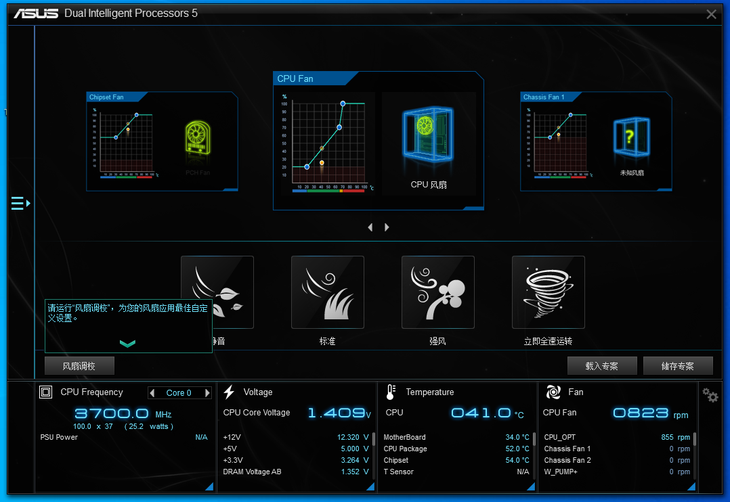Click the CPU Core Voltage 1.409 value
The height and width of the screenshot is (502, 730).
(339, 413)
